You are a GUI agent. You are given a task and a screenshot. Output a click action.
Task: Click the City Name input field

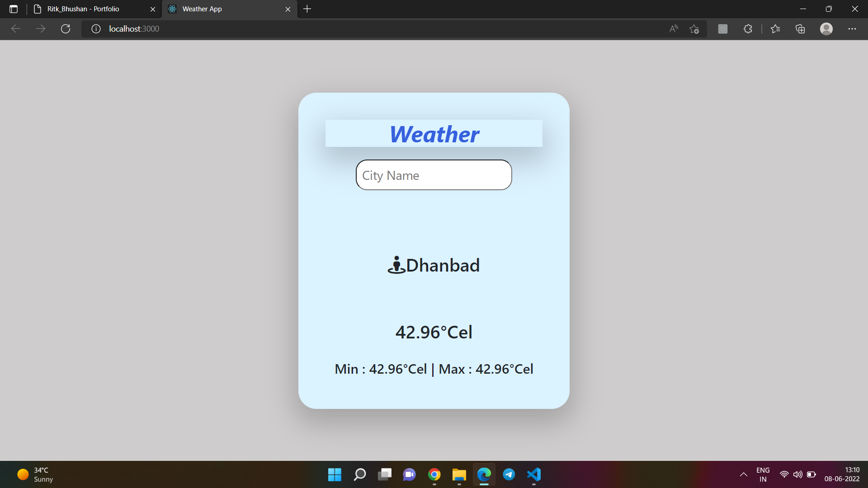(x=434, y=175)
